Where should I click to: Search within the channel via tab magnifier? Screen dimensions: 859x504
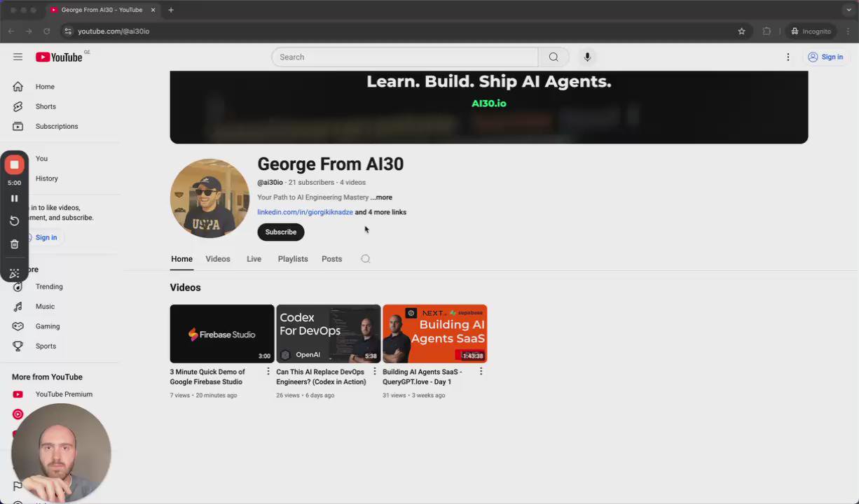tap(365, 259)
